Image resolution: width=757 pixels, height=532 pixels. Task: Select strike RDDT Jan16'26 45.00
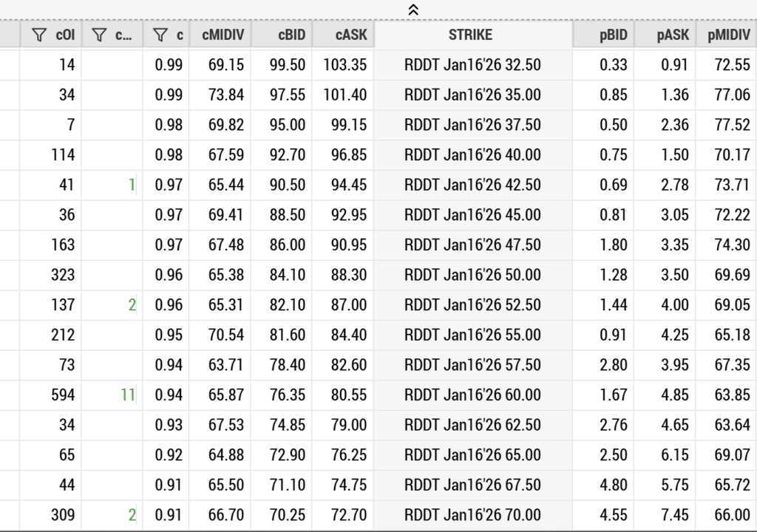point(472,214)
